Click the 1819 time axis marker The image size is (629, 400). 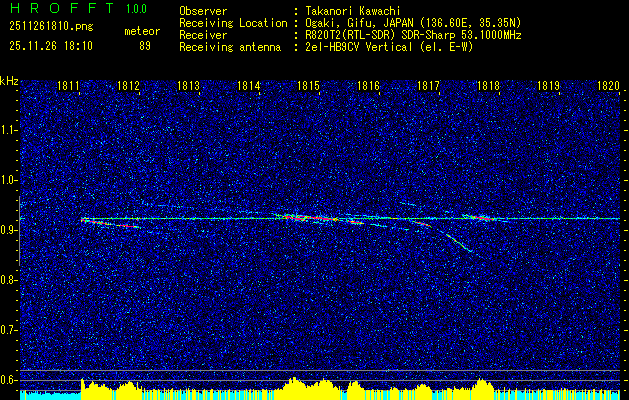(548, 85)
